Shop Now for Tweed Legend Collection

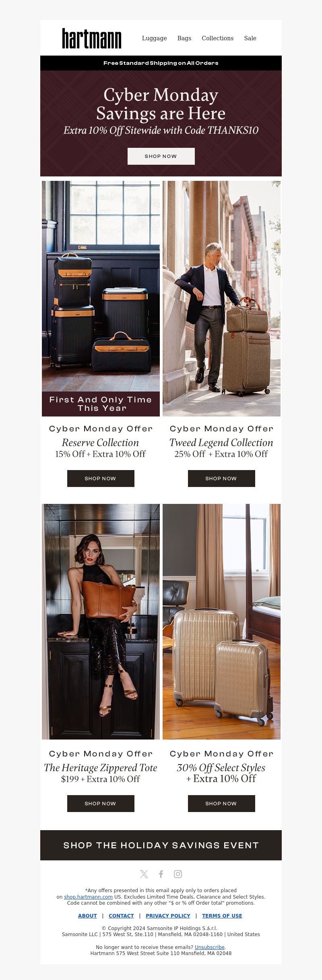[221, 479]
